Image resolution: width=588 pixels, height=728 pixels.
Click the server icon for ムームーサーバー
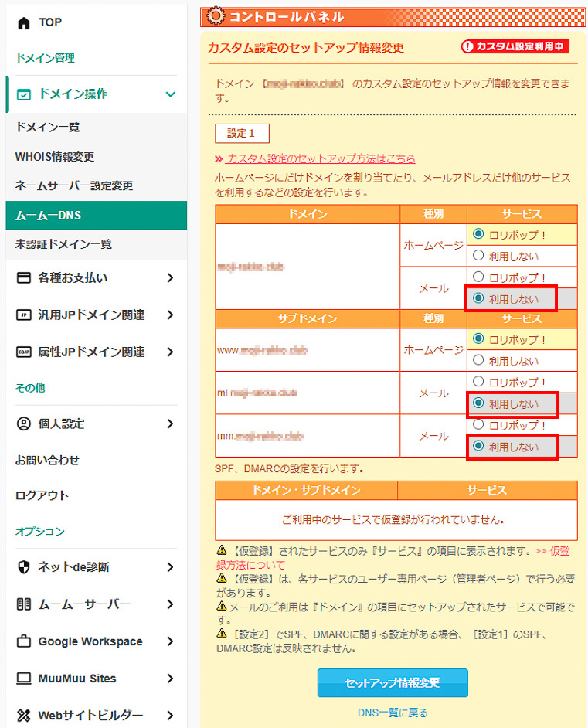[x=24, y=605]
